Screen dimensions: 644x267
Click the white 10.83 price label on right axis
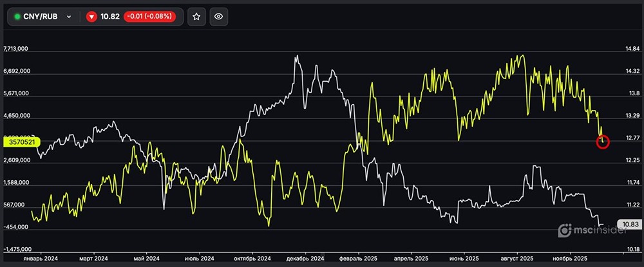[x=629, y=225]
